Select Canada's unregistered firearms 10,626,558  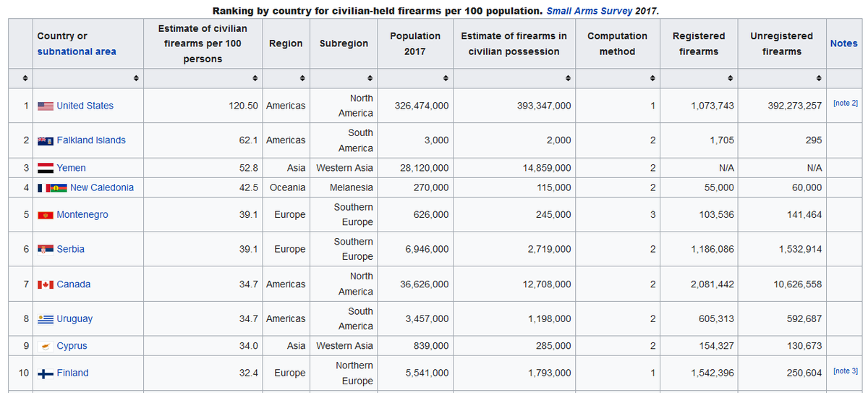(798, 284)
